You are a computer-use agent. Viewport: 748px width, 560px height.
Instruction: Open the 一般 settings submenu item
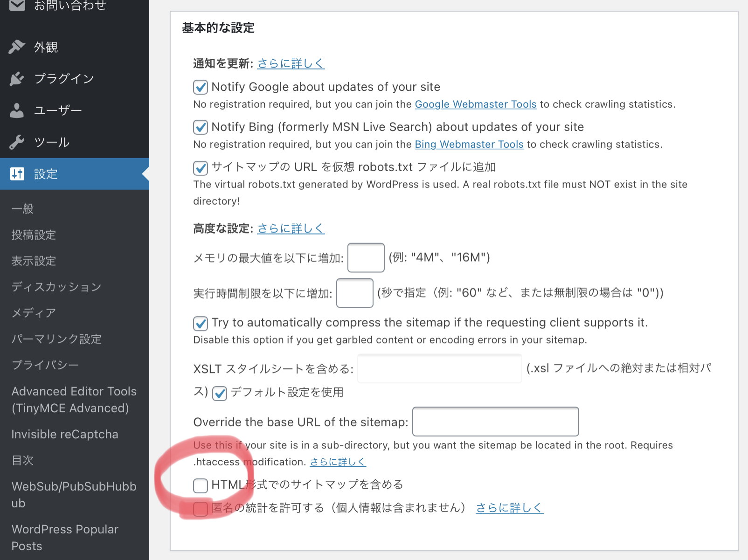click(23, 208)
